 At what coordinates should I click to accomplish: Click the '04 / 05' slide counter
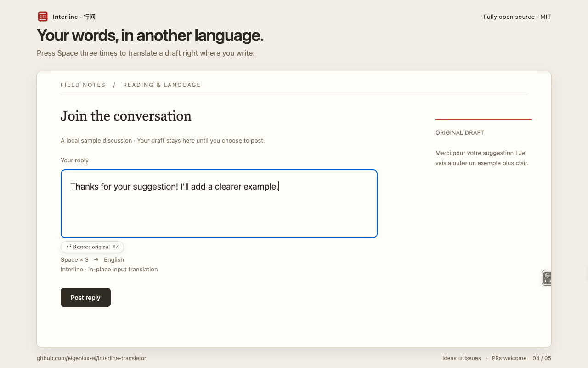(x=542, y=358)
